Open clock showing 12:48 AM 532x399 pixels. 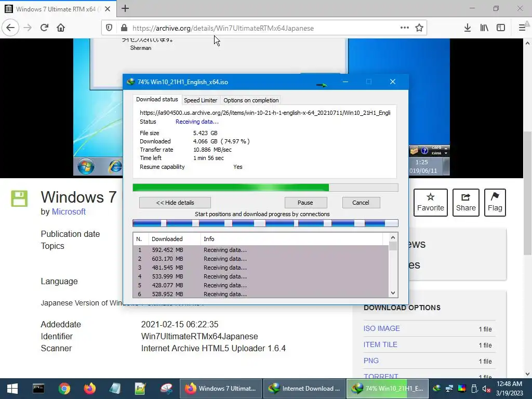509,389
